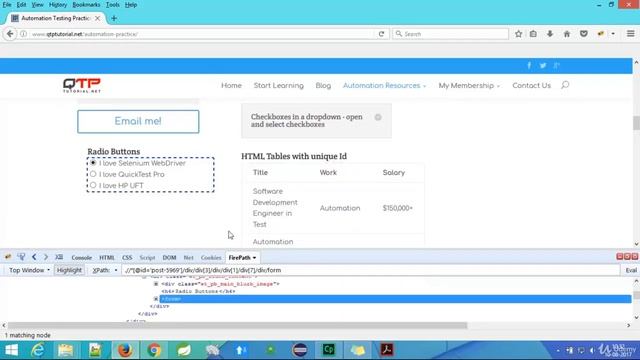The height and width of the screenshot is (360, 640).
Task: Open a new browser tab
Action: coord(114,18)
